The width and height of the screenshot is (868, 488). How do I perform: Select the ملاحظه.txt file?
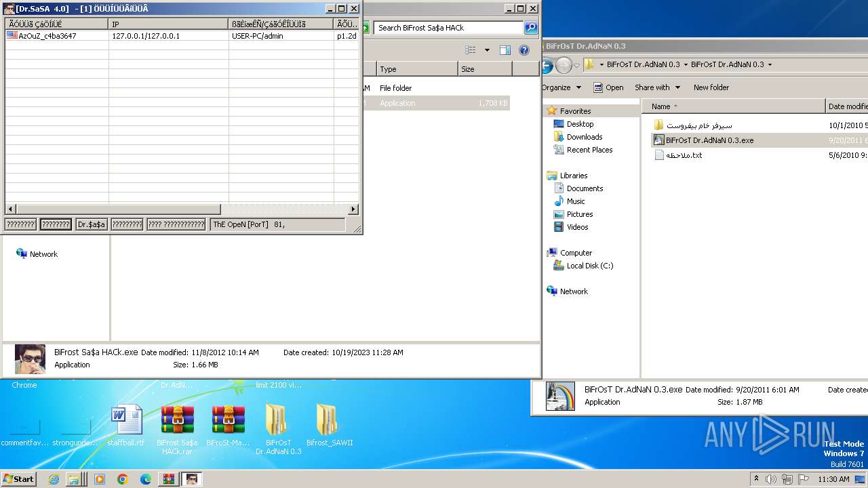[x=678, y=155]
